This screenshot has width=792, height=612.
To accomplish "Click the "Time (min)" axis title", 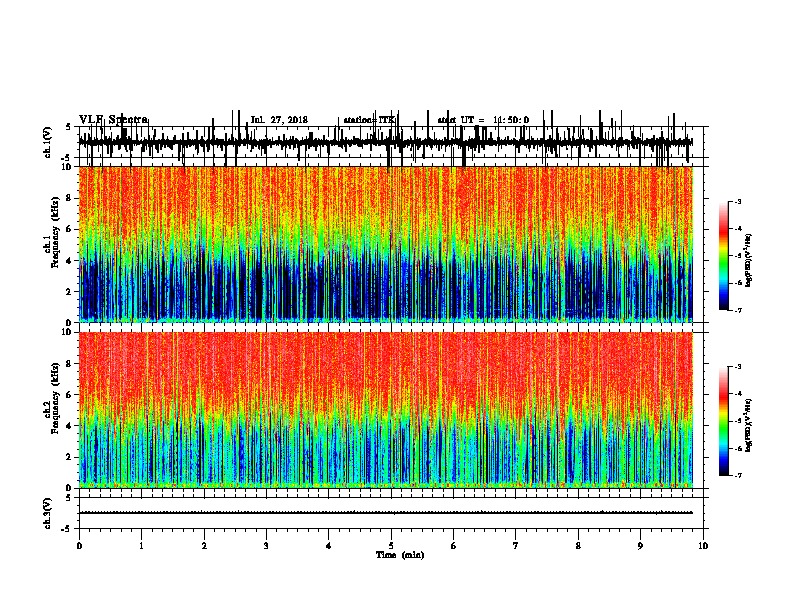I will coord(400,555).
